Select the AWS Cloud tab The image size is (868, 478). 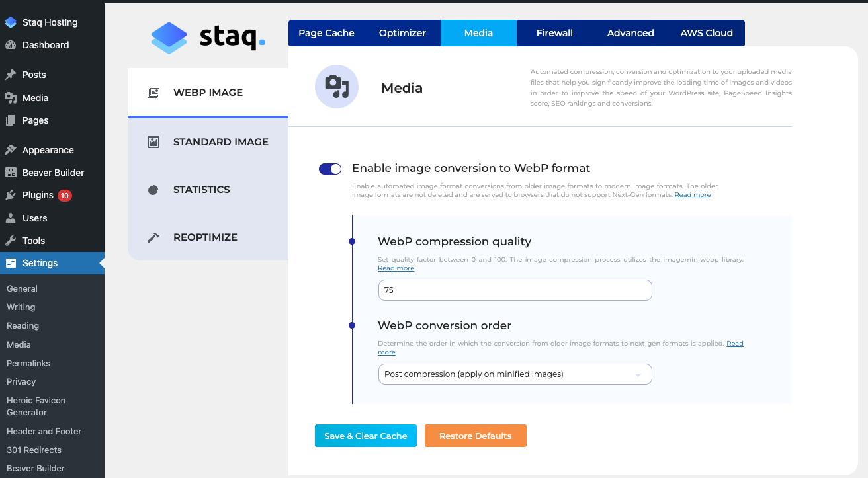coord(705,32)
